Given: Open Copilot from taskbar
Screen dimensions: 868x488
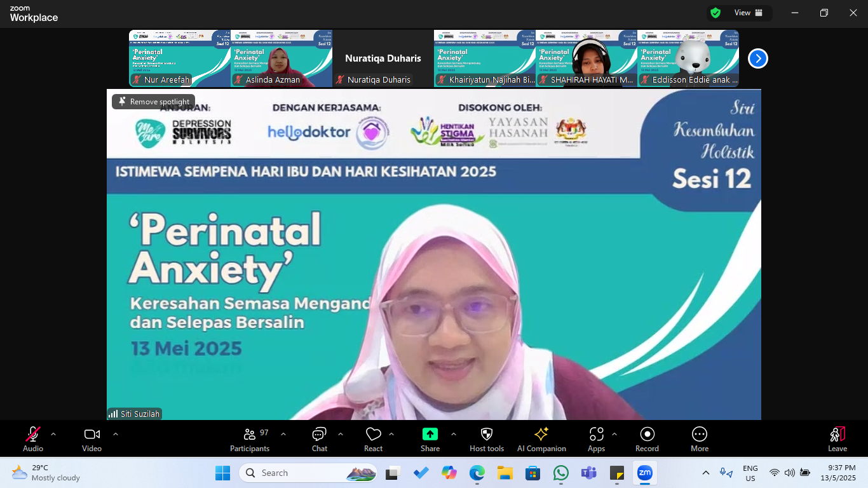Looking at the screenshot, I should 449,473.
